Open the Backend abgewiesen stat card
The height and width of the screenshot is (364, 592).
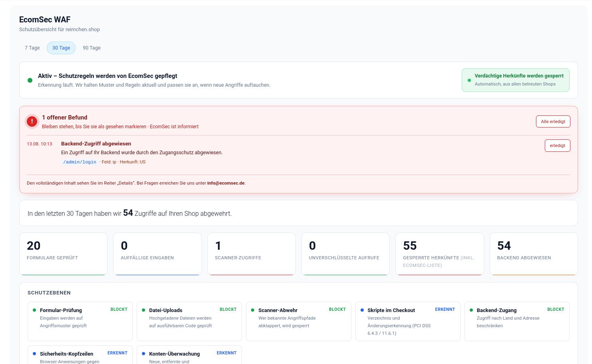click(x=534, y=254)
